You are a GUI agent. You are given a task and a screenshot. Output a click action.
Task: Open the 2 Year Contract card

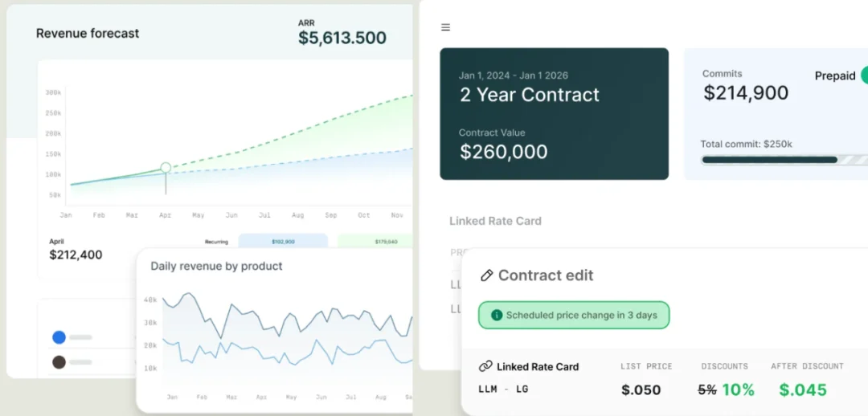554,113
